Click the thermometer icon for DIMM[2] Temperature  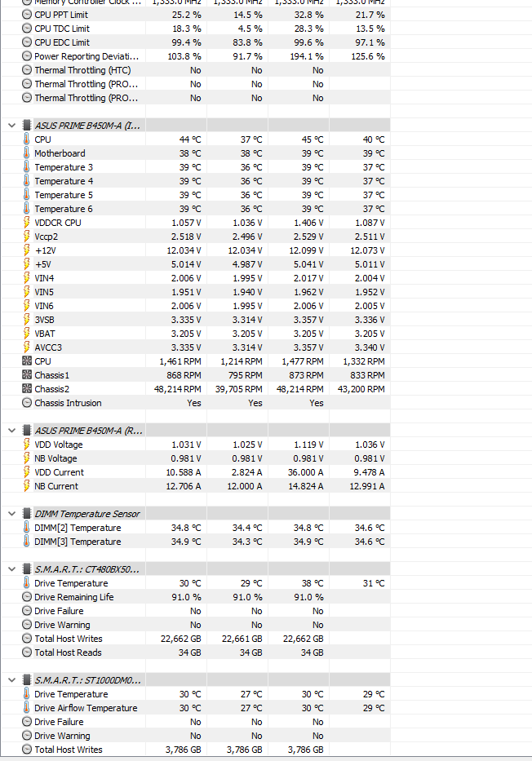27,527
